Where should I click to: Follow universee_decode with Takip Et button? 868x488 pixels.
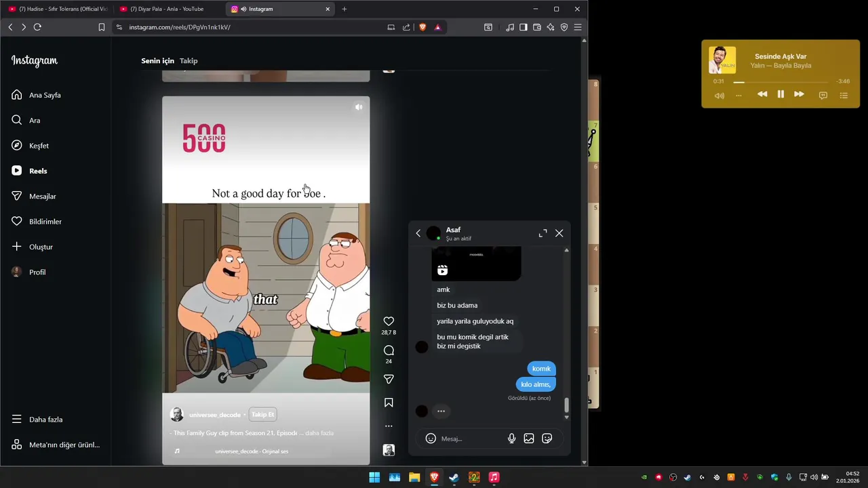pos(263,415)
